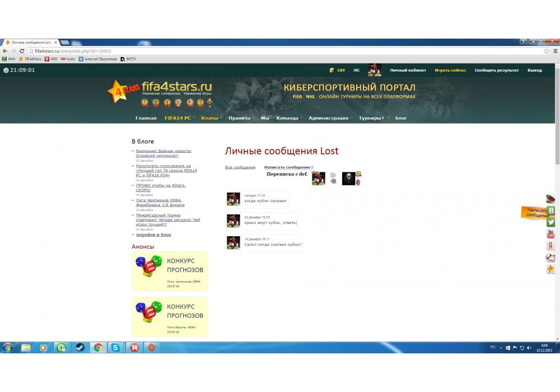Screen dimensions: 560x392
Task: Open Главная menu item
Action: pyautogui.click(x=146, y=118)
